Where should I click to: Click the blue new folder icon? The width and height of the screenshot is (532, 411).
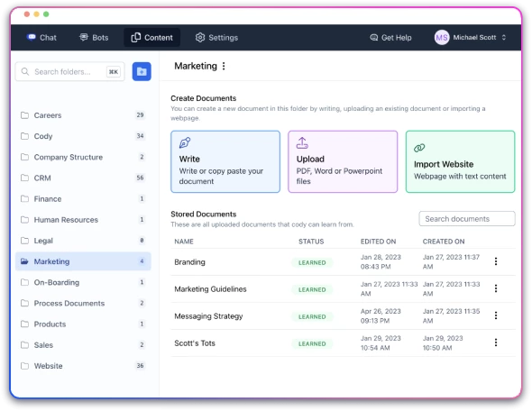pos(142,71)
